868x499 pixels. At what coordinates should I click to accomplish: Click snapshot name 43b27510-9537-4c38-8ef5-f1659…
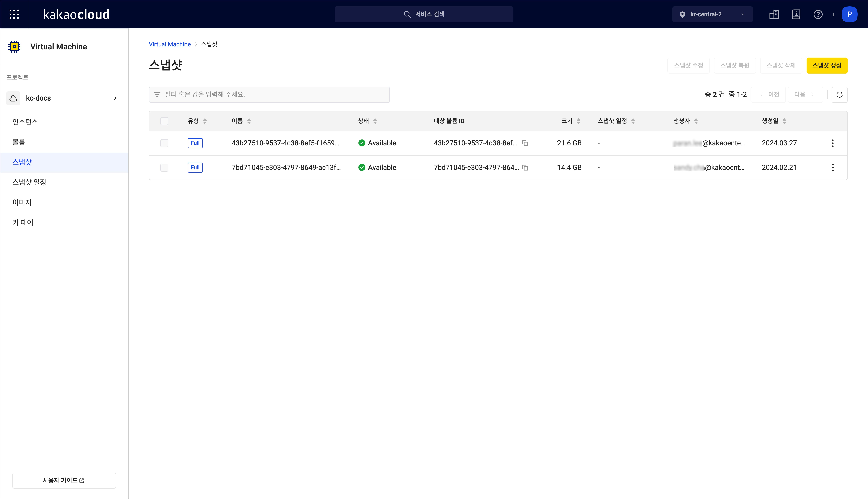tap(285, 143)
